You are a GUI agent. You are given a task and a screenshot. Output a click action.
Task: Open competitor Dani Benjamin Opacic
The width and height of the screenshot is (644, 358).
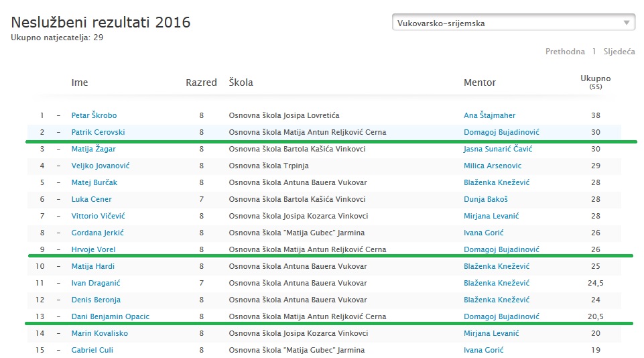pyautogui.click(x=111, y=316)
